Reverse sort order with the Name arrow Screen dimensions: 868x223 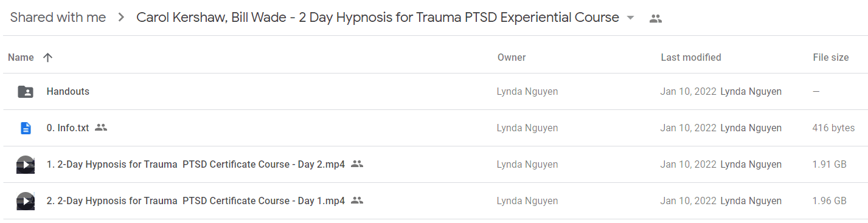(x=48, y=58)
